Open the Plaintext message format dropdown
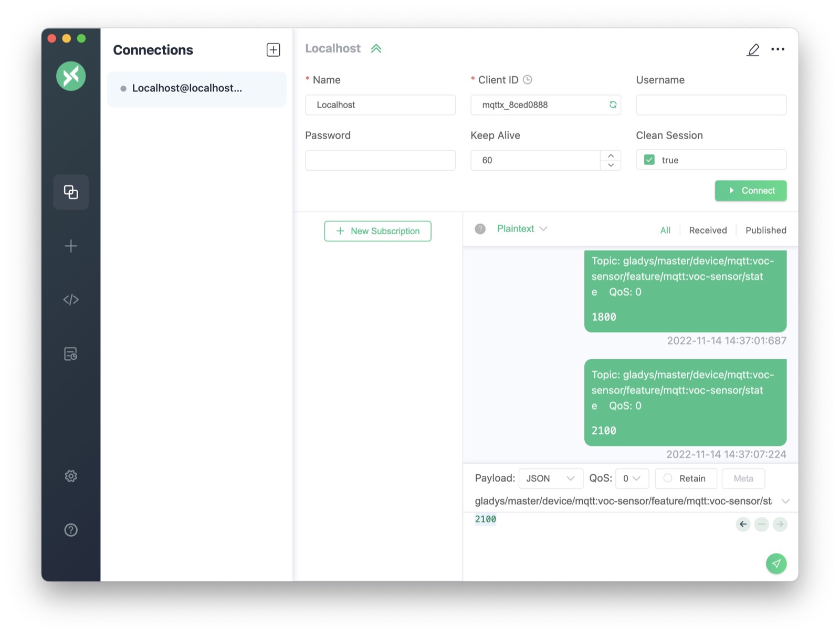 point(522,228)
